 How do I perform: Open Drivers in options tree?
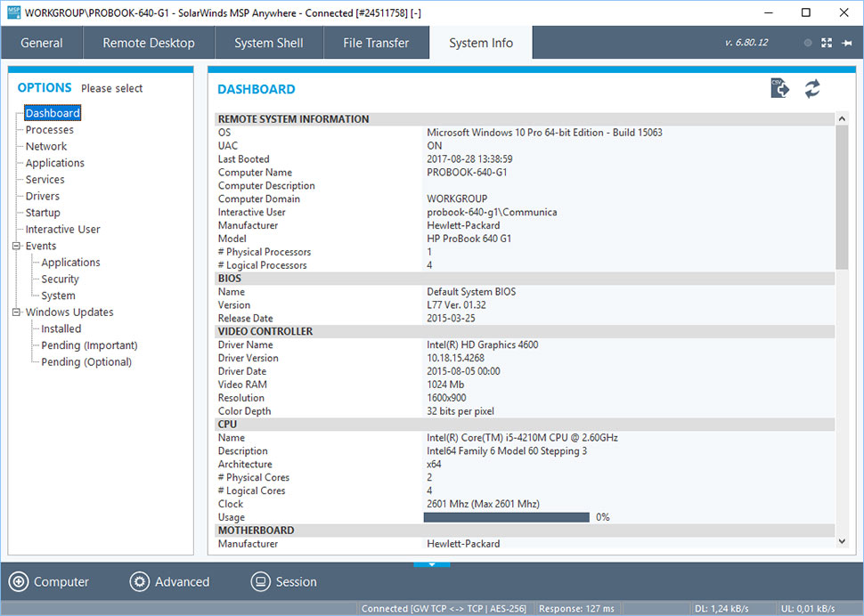pos(43,196)
